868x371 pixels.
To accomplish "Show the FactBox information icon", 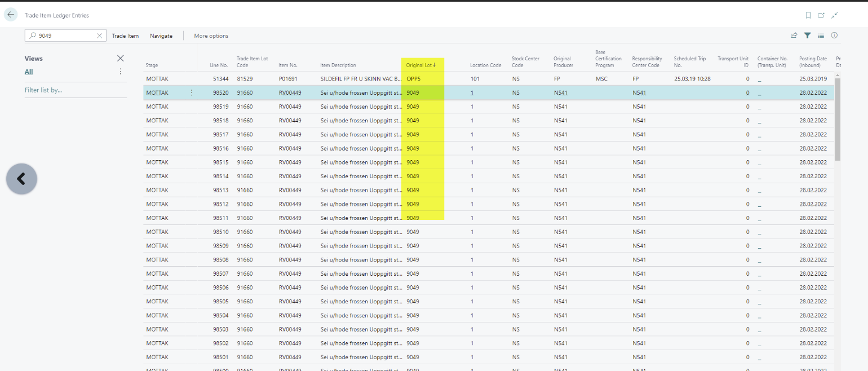I will [834, 36].
